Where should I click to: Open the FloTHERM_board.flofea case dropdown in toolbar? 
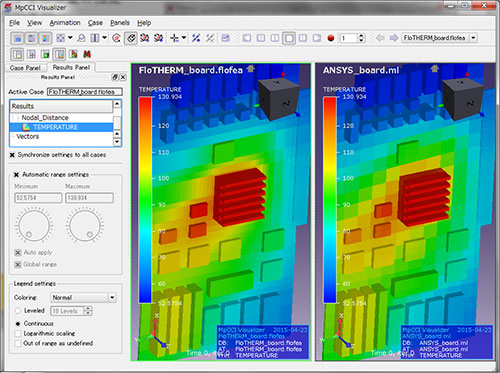(x=439, y=38)
